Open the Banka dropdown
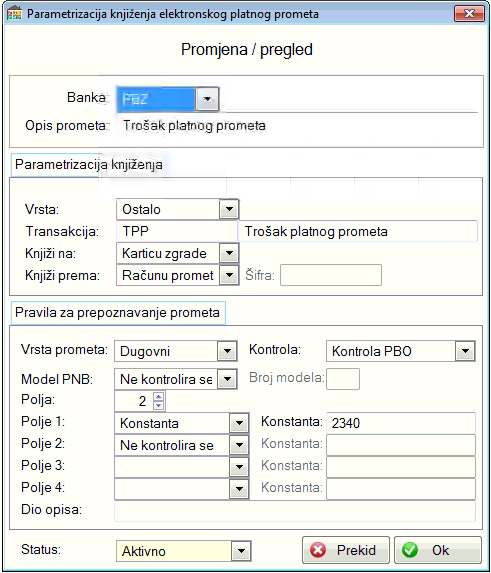The image size is (491, 573). click(x=207, y=99)
